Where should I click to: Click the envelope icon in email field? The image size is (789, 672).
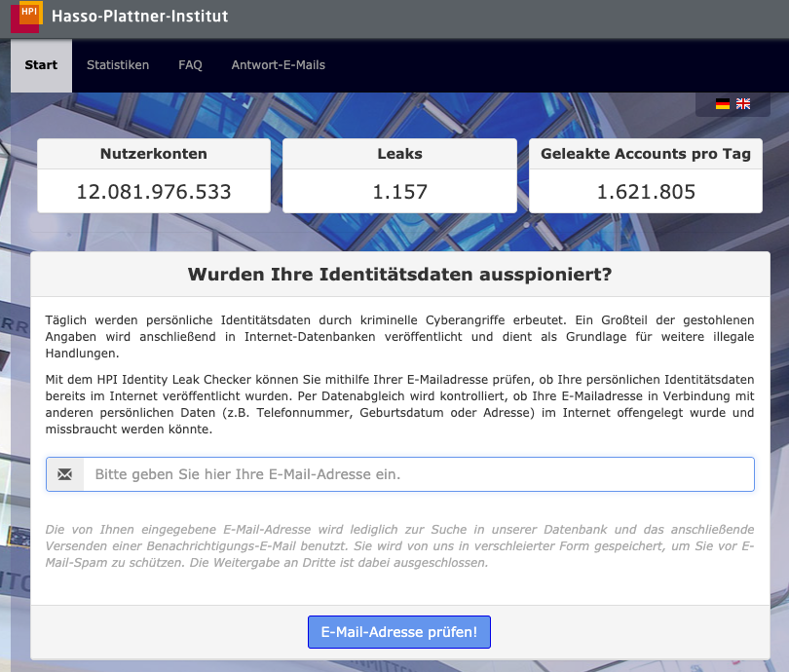pyautogui.click(x=65, y=474)
